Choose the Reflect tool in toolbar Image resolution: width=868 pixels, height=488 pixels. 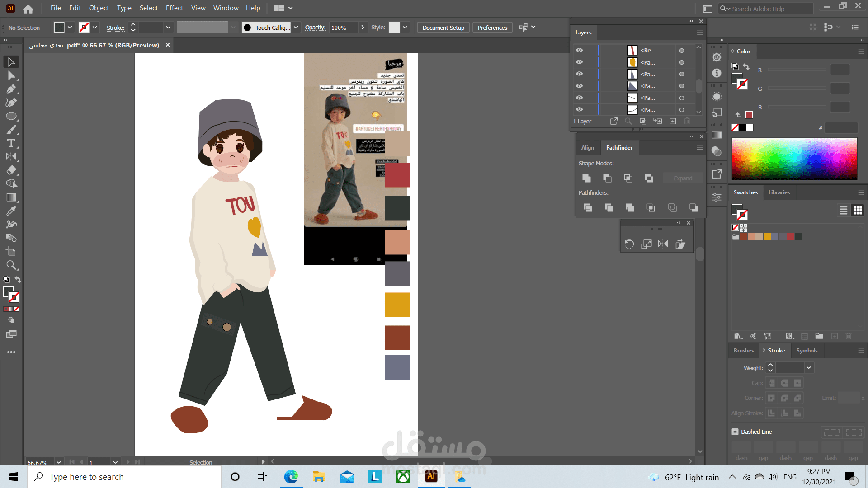click(x=11, y=157)
